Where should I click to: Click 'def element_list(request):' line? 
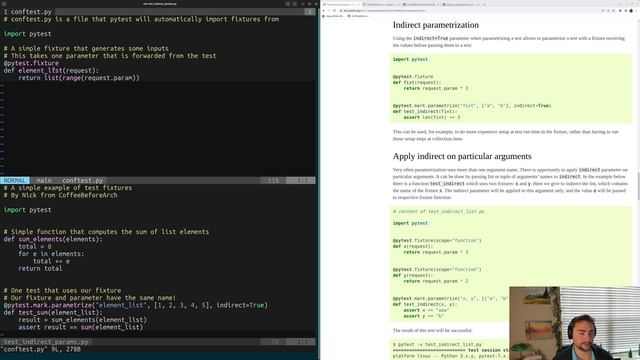[51, 71]
